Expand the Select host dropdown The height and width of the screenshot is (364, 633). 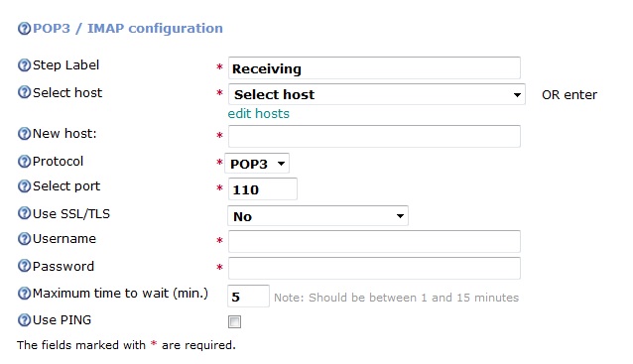click(x=377, y=94)
